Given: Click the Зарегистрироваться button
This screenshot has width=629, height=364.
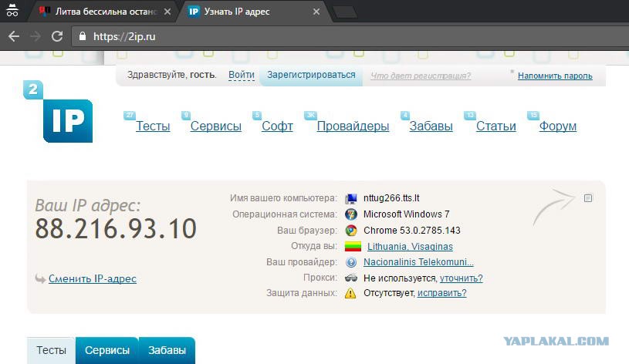Looking at the screenshot, I should pos(311,75).
